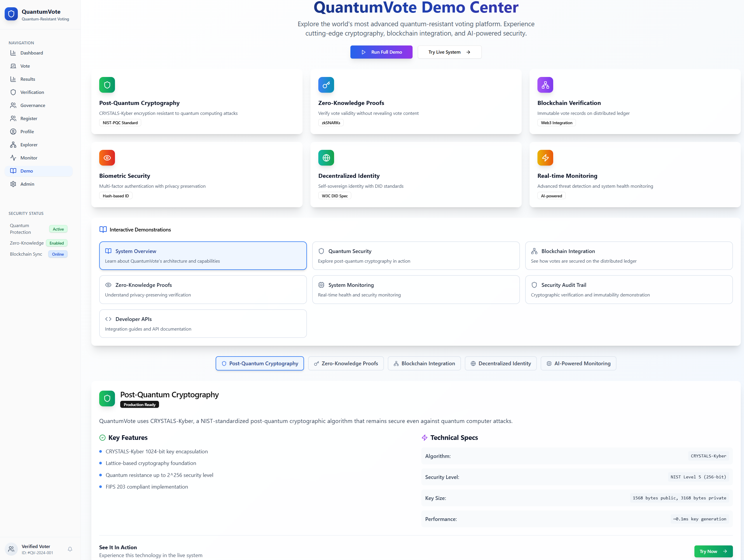Click the Active quantum protection badge
Viewport: 744px width, 560px height.
point(58,229)
